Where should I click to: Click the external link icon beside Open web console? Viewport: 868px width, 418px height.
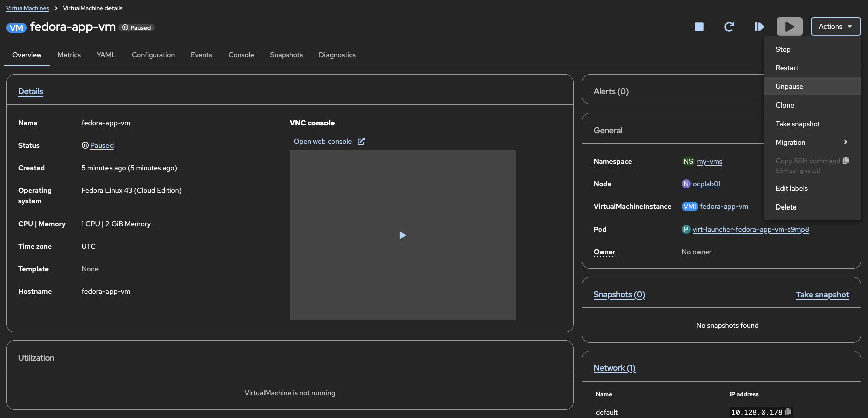coord(361,141)
